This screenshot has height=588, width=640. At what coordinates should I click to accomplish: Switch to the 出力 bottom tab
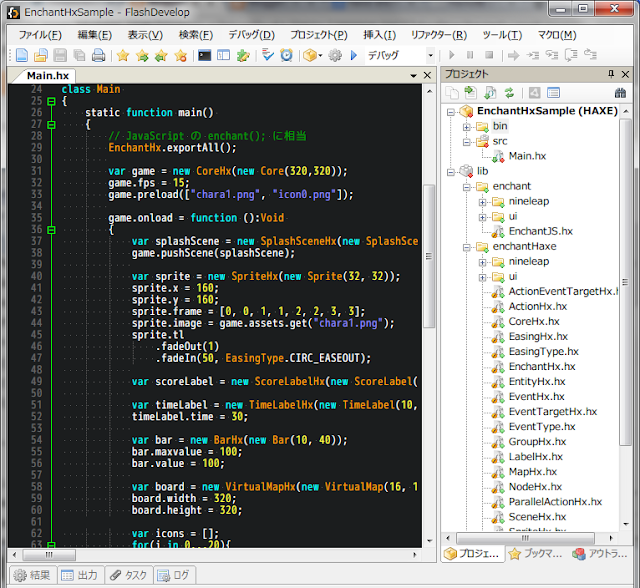pos(80,575)
